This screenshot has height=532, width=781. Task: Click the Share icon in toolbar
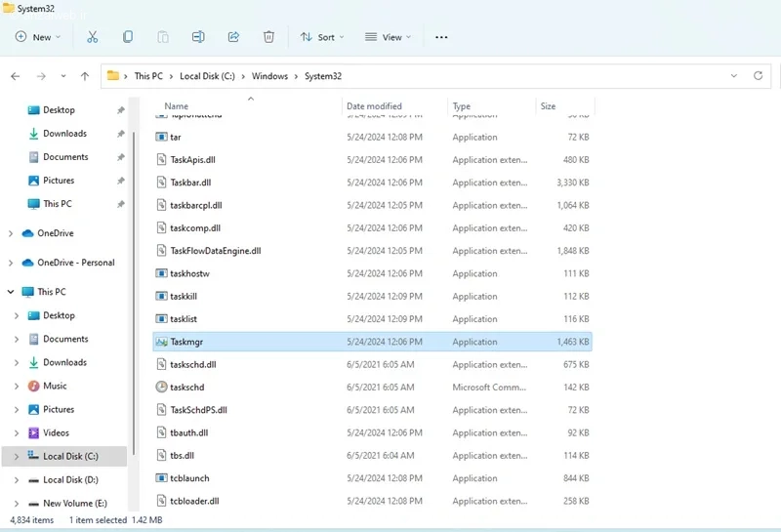[x=233, y=37]
